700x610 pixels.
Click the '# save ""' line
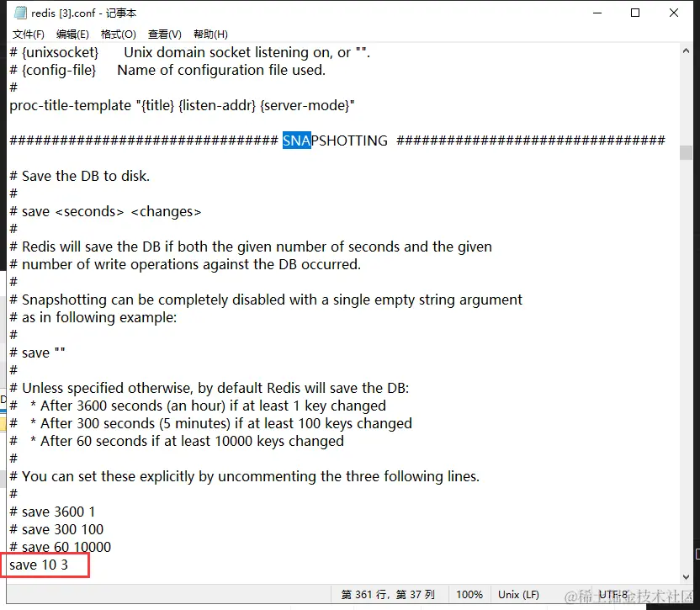37,353
